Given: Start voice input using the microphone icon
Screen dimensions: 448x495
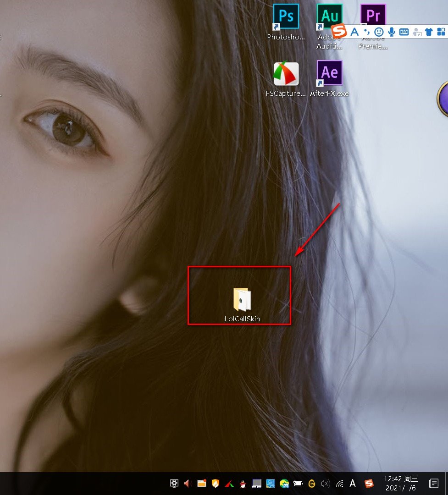Looking at the screenshot, I should 391,32.
